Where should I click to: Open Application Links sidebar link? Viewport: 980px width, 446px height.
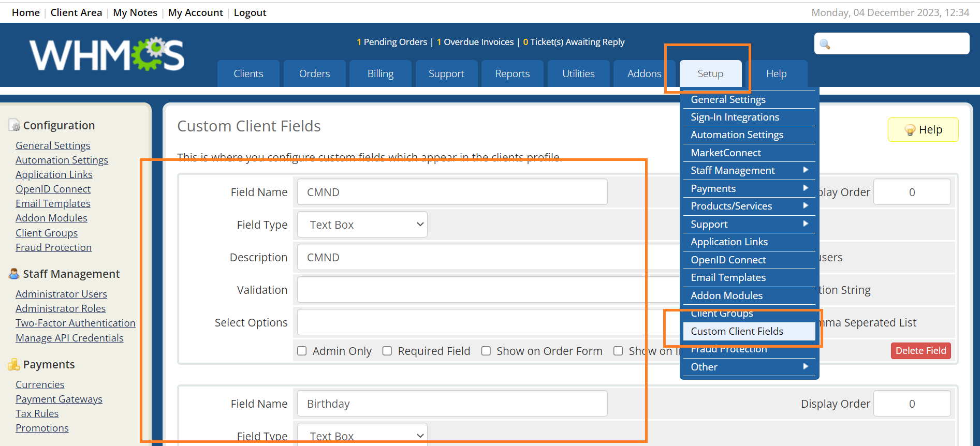54,174
